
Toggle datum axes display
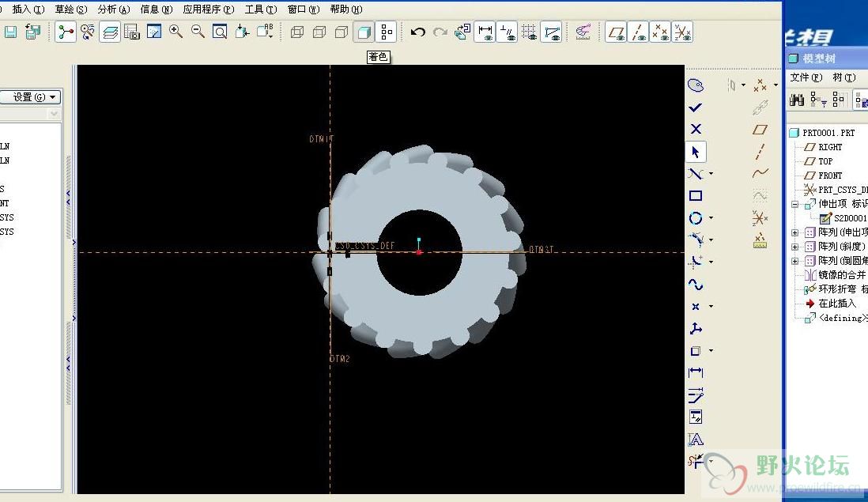638,32
